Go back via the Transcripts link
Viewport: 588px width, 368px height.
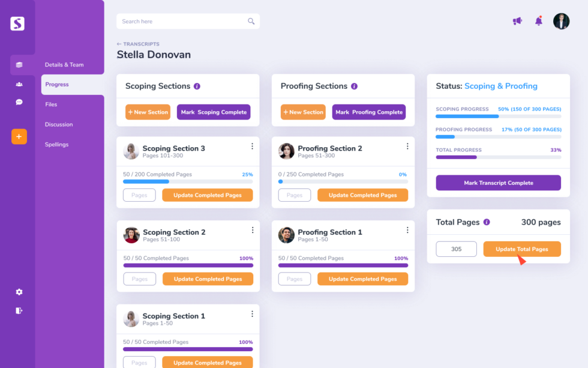coord(138,44)
